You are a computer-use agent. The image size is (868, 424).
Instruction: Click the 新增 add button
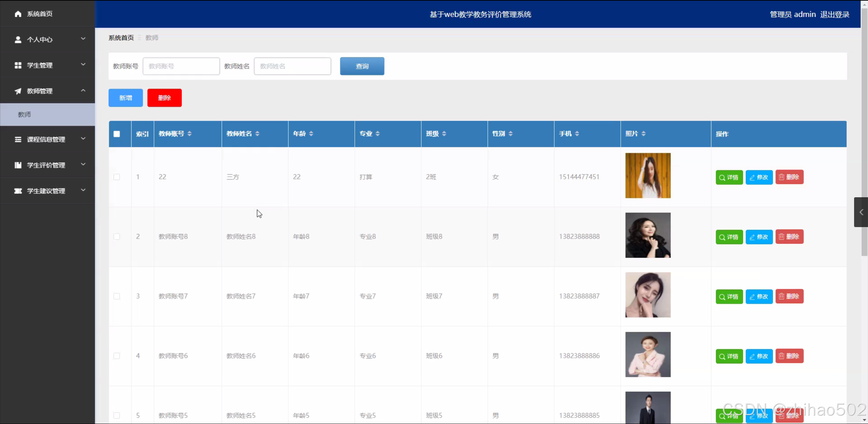point(126,98)
